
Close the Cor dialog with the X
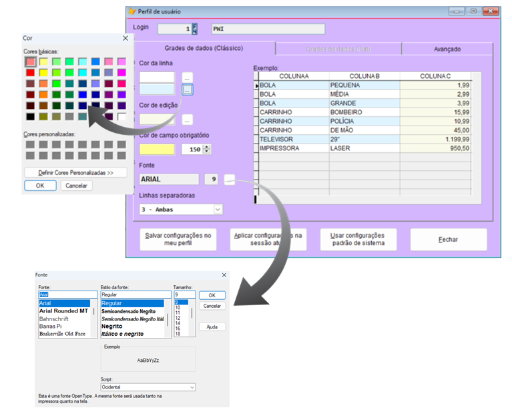[x=125, y=39]
